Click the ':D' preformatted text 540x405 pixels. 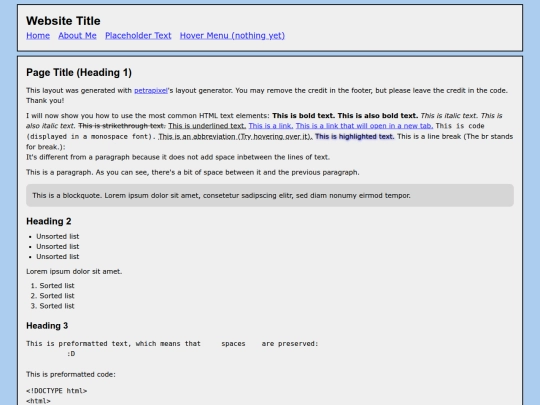click(x=71, y=354)
